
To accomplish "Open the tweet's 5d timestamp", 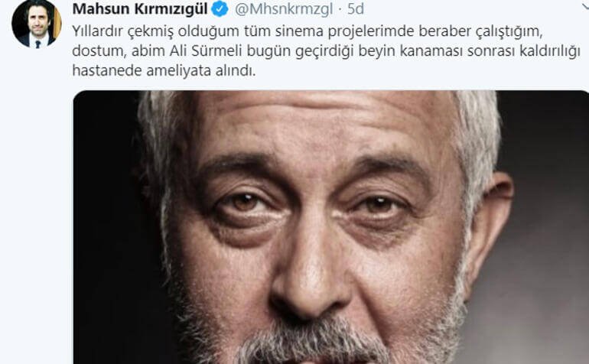I will [356, 9].
